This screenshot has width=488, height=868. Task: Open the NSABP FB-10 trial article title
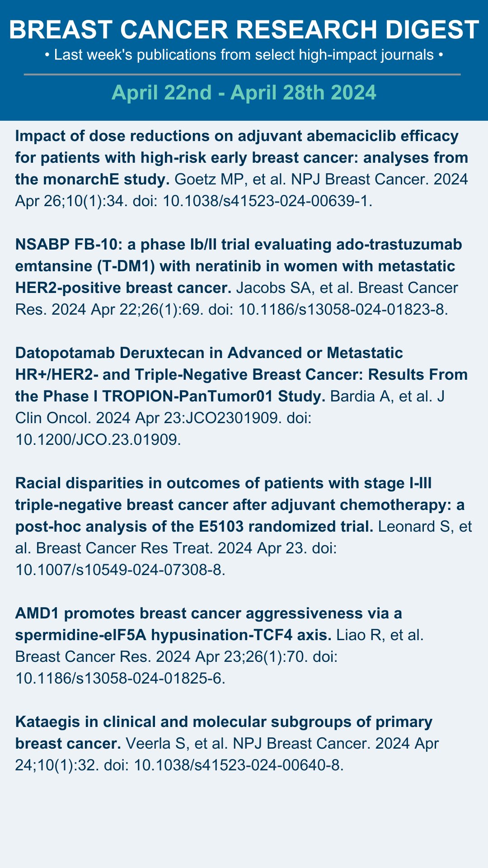click(239, 266)
